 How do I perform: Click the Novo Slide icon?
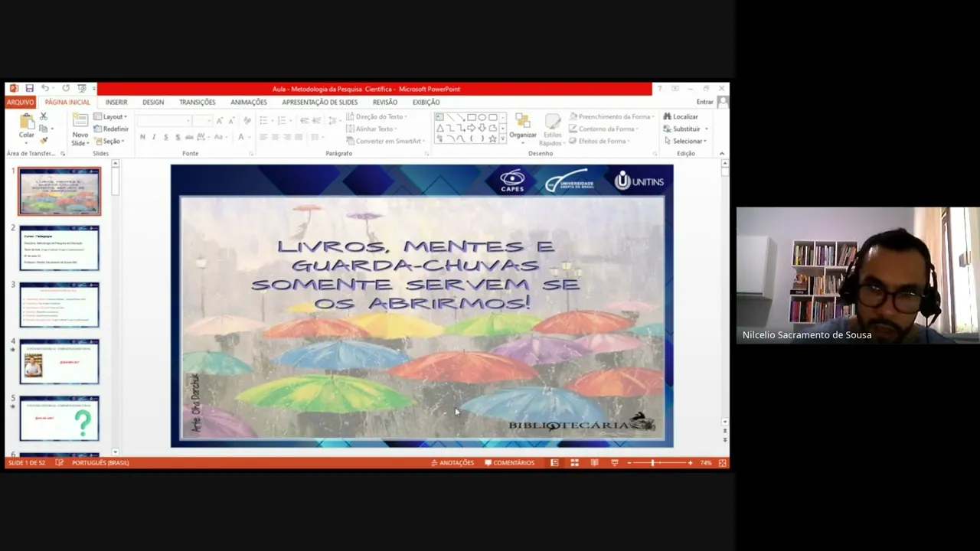point(80,120)
